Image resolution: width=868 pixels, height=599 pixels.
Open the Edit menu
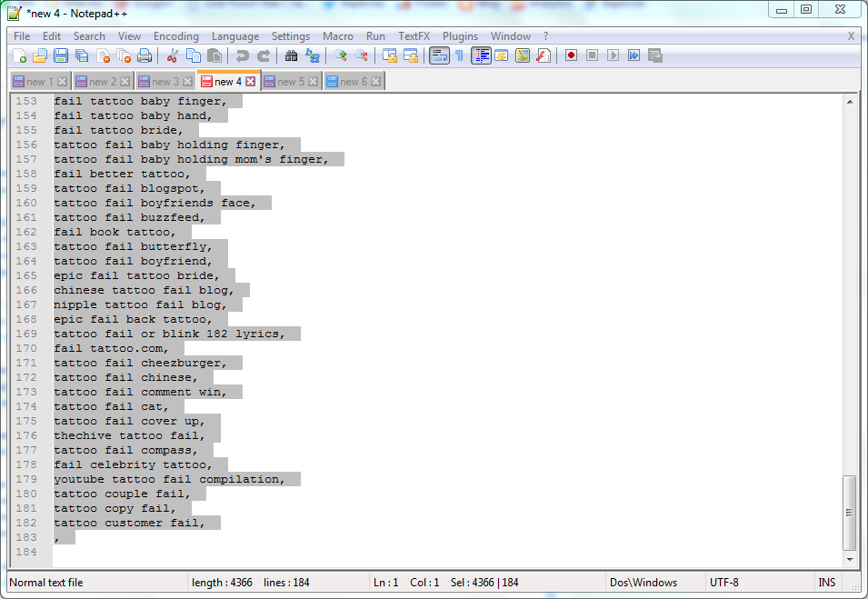pos(52,36)
